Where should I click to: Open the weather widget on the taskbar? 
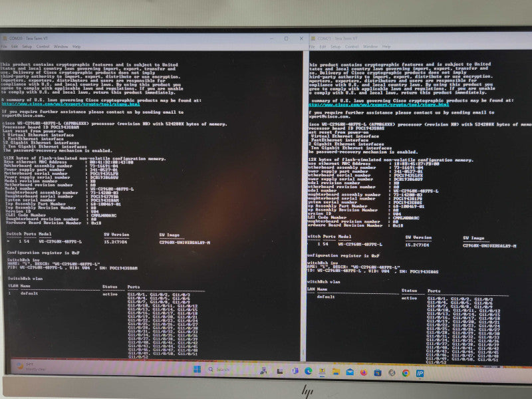[x=31, y=366]
